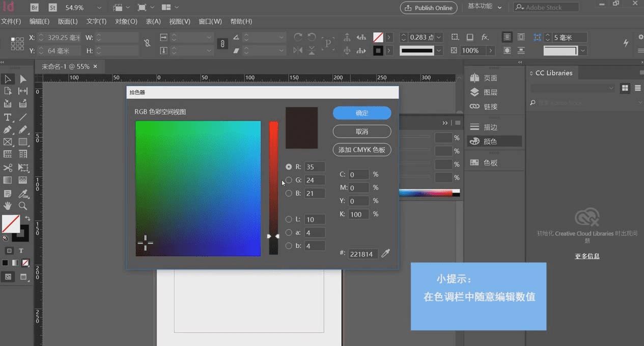
Task: Activate the Hand tool
Action: [x=8, y=206]
